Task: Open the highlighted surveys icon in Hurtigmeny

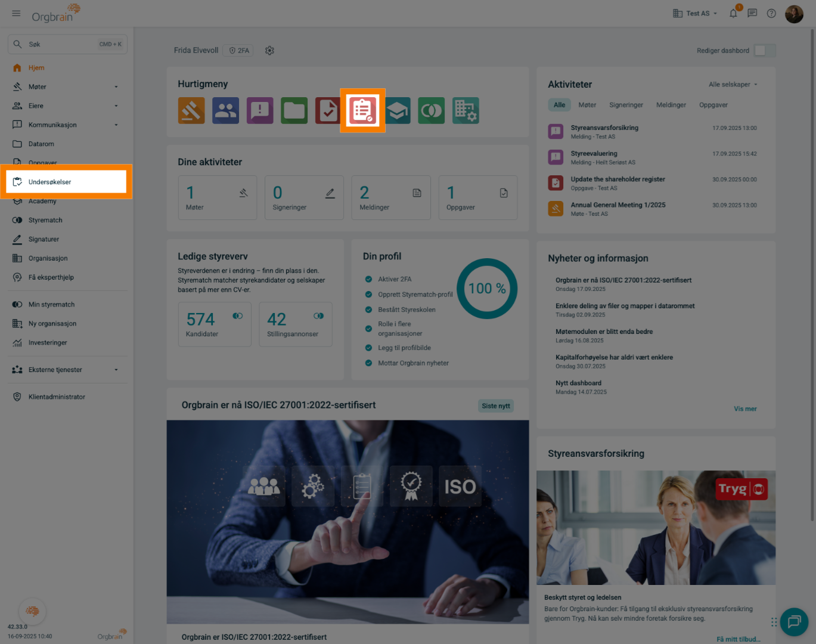Action: tap(362, 110)
